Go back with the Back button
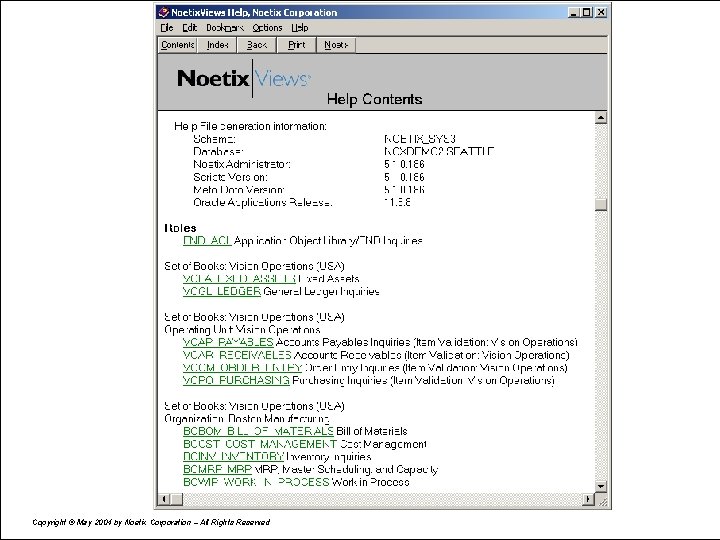The image size is (720, 540). [257, 45]
